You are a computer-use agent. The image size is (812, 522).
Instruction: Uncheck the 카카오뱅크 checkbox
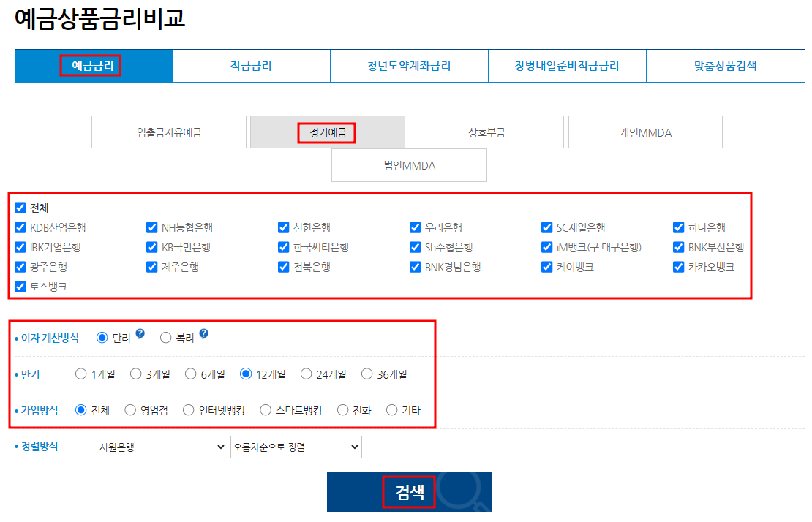point(678,267)
